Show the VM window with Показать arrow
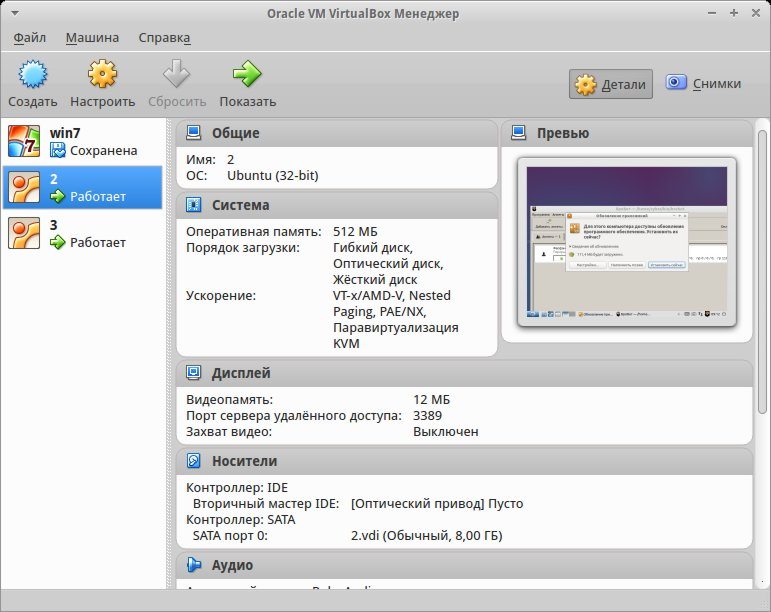This screenshot has height=612, width=771. click(x=247, y=74)
